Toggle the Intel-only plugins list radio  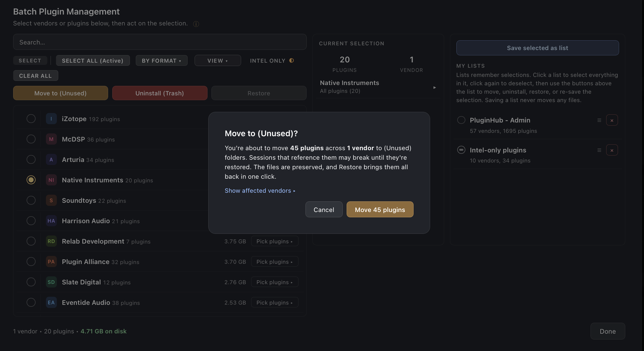461,150
